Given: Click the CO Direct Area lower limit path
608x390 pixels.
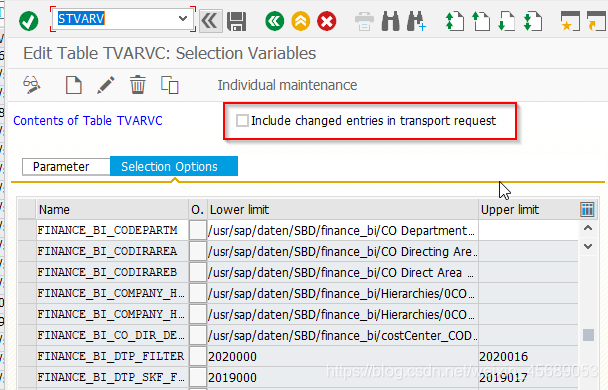Looking at the screenshot, I should tap(343, 273).
